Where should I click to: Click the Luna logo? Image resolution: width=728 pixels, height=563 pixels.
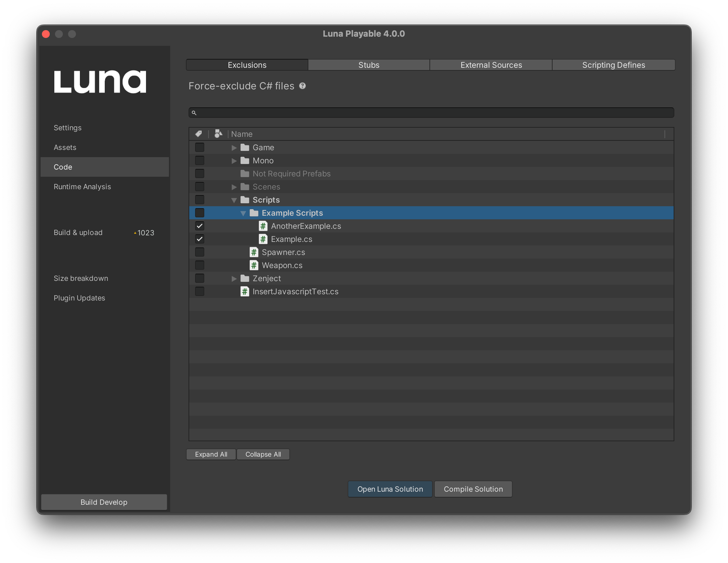tap(100, 82)
